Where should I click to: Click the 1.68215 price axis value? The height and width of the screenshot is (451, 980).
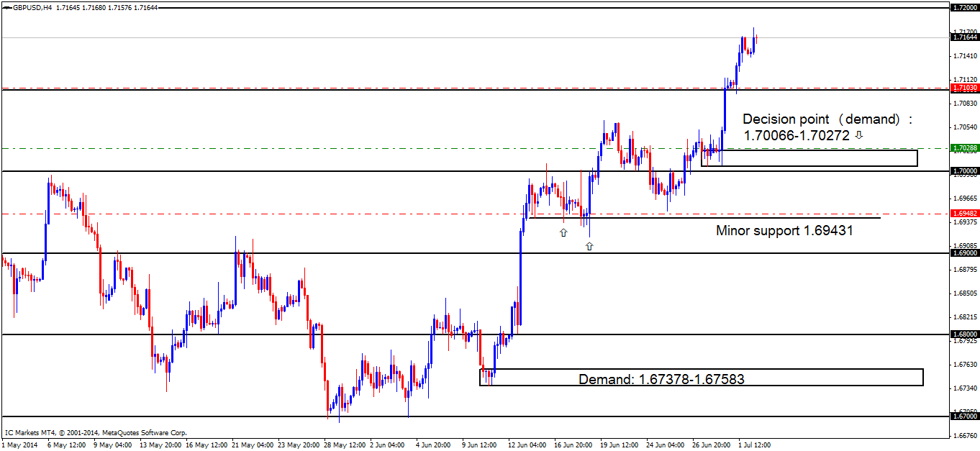[965, 317]
